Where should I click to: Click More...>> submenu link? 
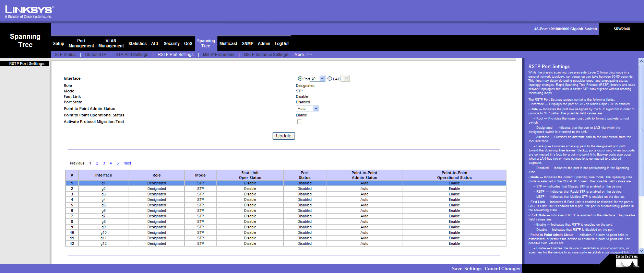coord(303,55)
